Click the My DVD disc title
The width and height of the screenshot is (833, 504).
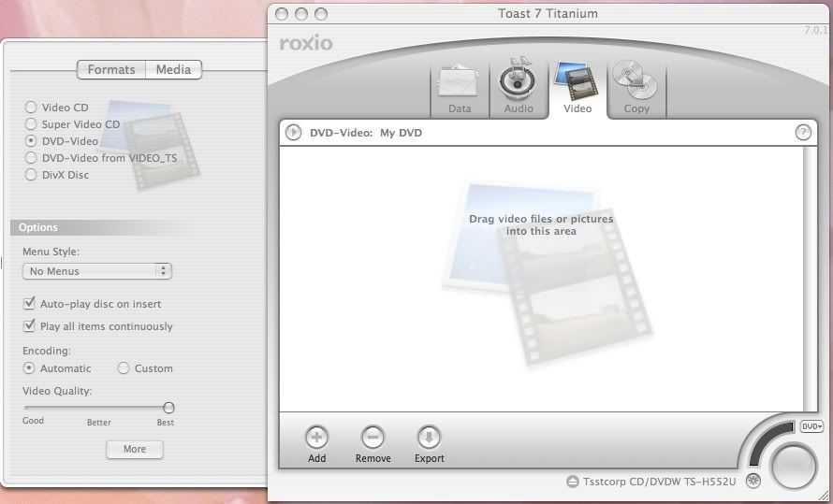(402, 133)
